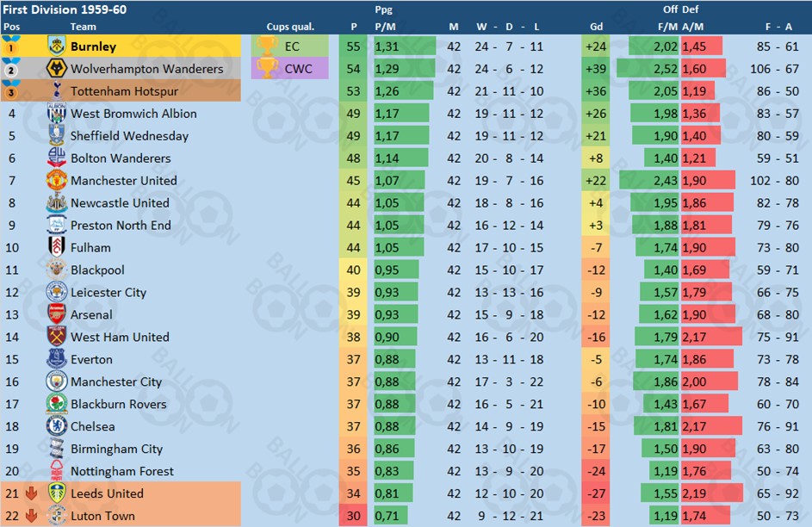Click the first place medal icon
This screenshot has width=812, height=527.
[11, 45]
